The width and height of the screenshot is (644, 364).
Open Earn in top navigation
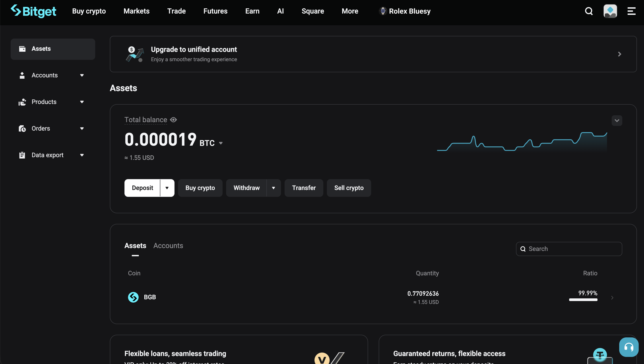click(x=252, y=11)
